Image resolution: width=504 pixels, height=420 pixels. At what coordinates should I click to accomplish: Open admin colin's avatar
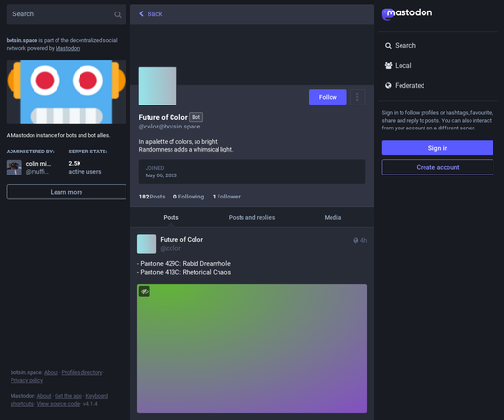tap(14, 168)
